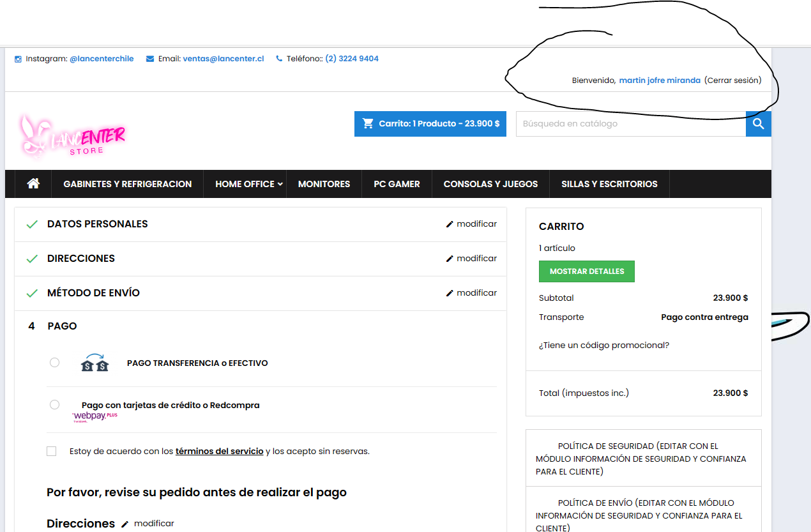
Task: Click the bank transfer payment icon
Action: (95, 363)
